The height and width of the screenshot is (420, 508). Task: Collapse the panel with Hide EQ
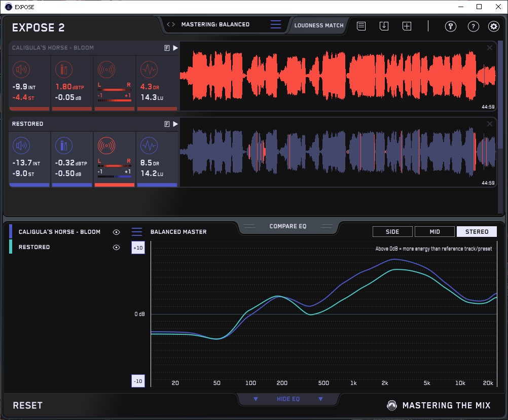pos(288,399)
